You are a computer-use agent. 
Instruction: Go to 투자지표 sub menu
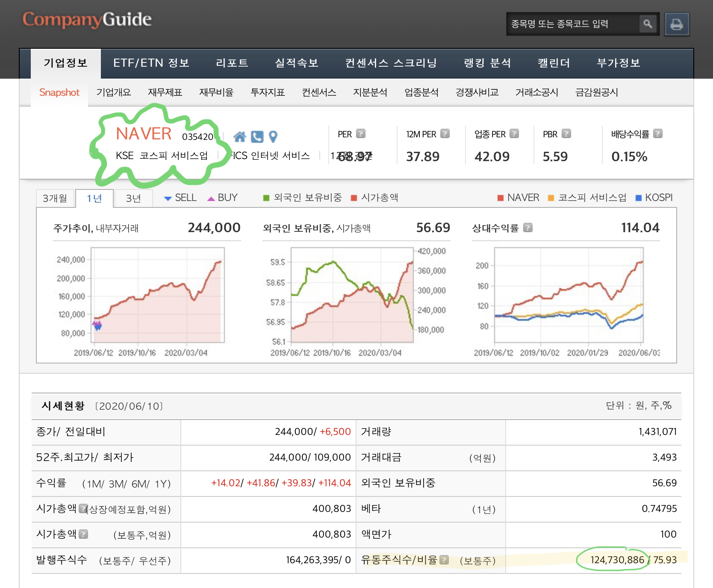pyautogui.click(x=268, y=93)
